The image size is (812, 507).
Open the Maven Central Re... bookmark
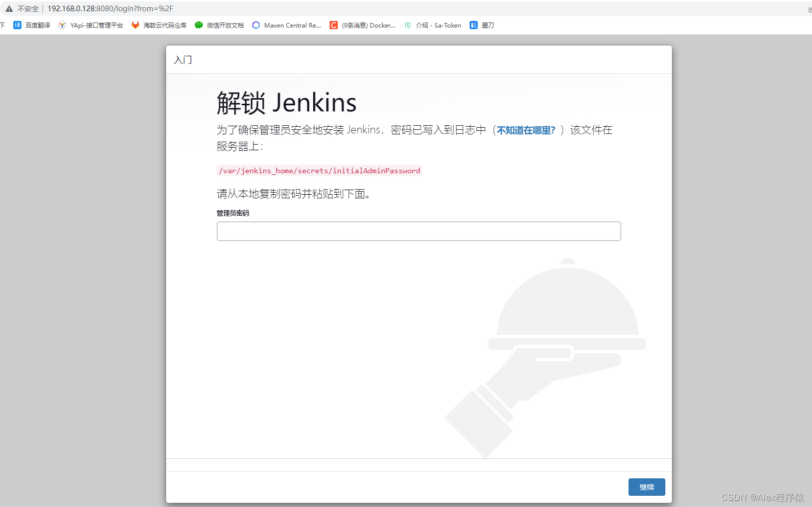pyautogui.click(x=286, y=25)
